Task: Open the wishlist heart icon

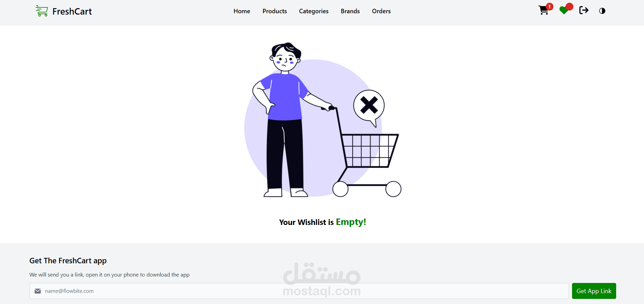Action: (x=564, y=11)
